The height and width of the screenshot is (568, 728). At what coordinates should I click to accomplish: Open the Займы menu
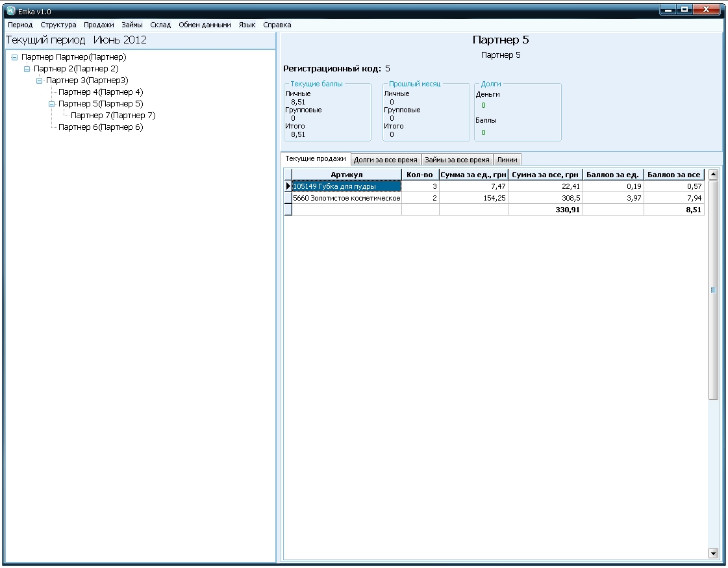(132, 25)
